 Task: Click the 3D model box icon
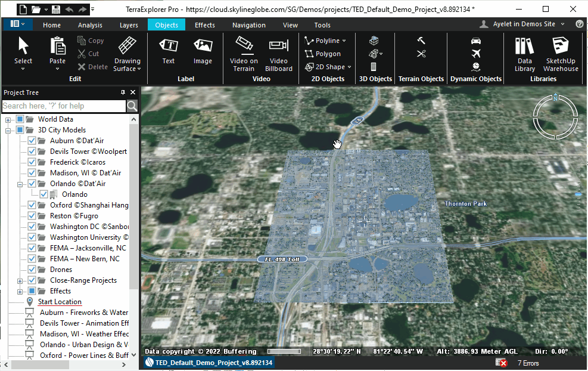(x=374, y=40)
